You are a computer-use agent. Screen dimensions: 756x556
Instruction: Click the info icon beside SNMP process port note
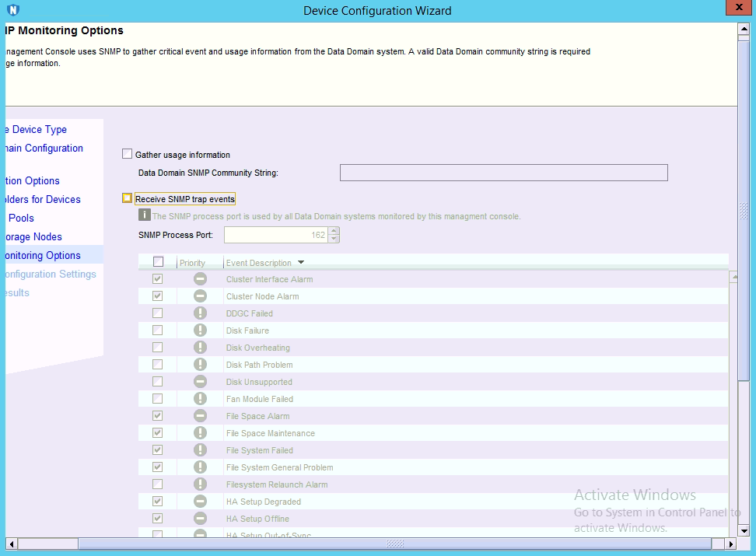point(144,215)
